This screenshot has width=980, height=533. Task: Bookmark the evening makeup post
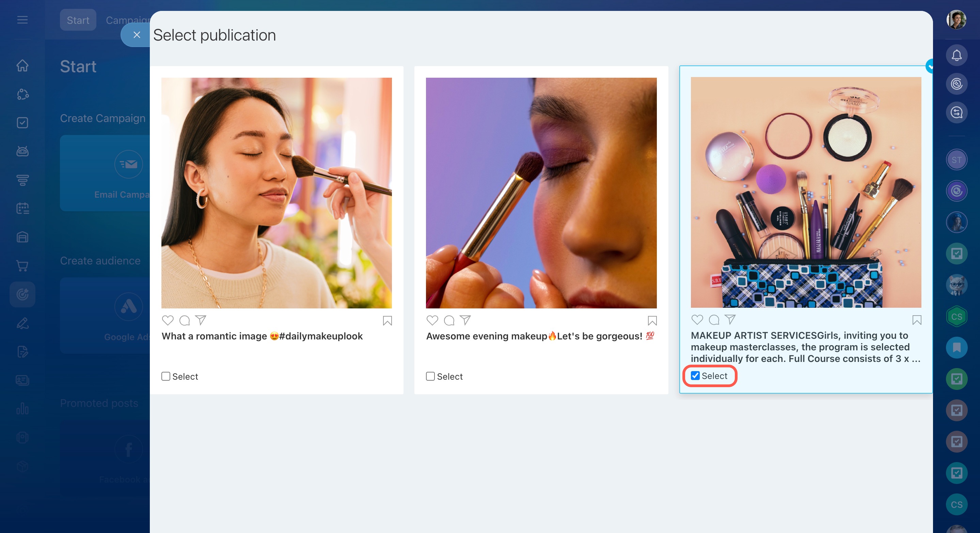(652, 321)
